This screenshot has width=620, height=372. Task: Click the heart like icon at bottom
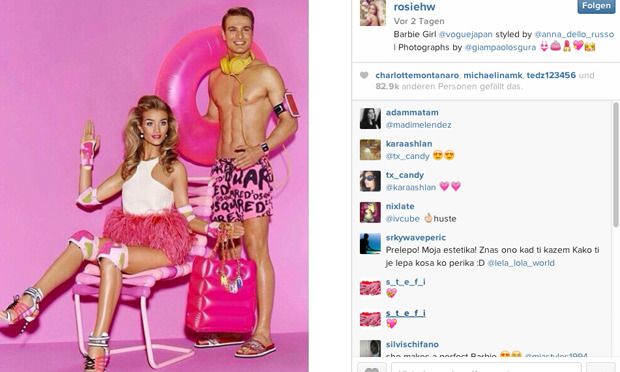[x=371, y=368]
